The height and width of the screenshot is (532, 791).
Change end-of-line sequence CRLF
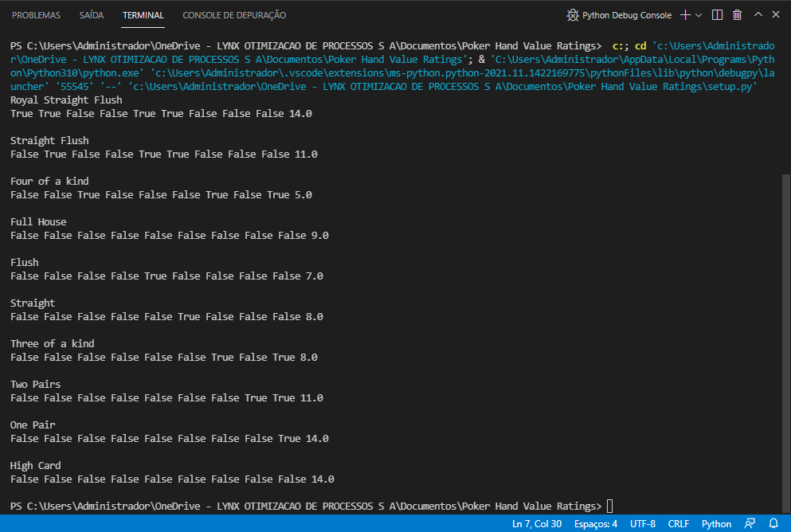pyautogui.click(x=679, y=524)
